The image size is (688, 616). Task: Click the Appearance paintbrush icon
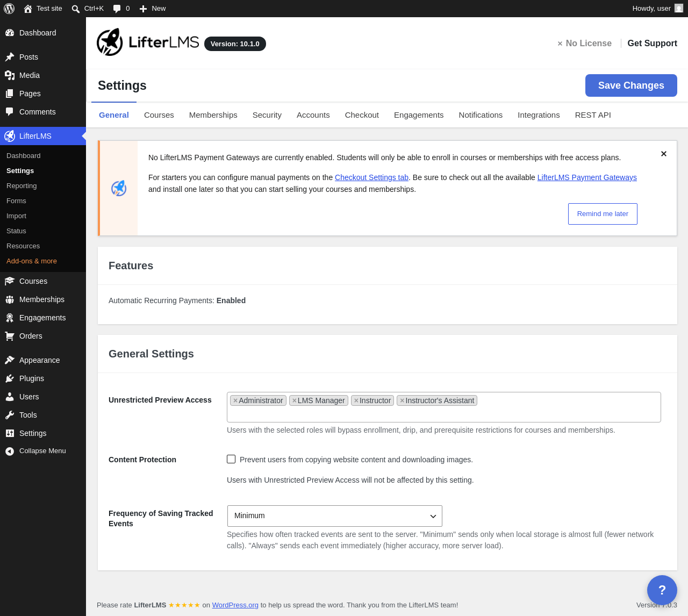[x=10, y=360]
